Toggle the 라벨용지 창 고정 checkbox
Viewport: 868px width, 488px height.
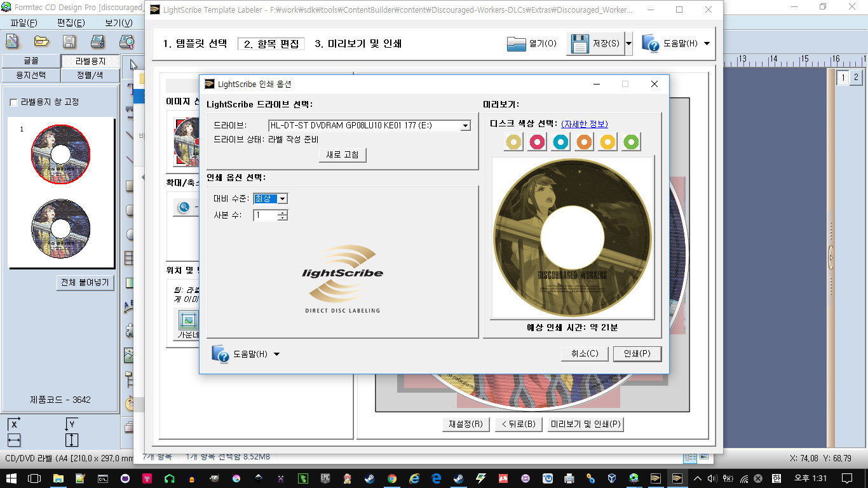point(13,102)
